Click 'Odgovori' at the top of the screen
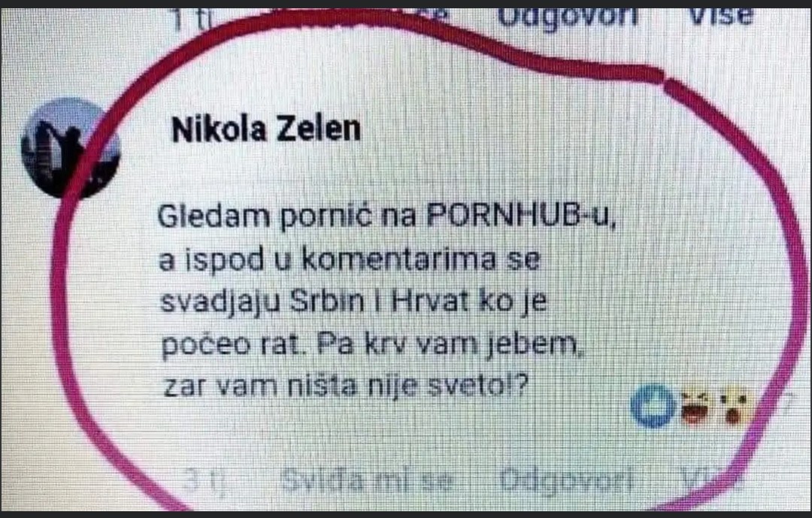 pos(567,17)
